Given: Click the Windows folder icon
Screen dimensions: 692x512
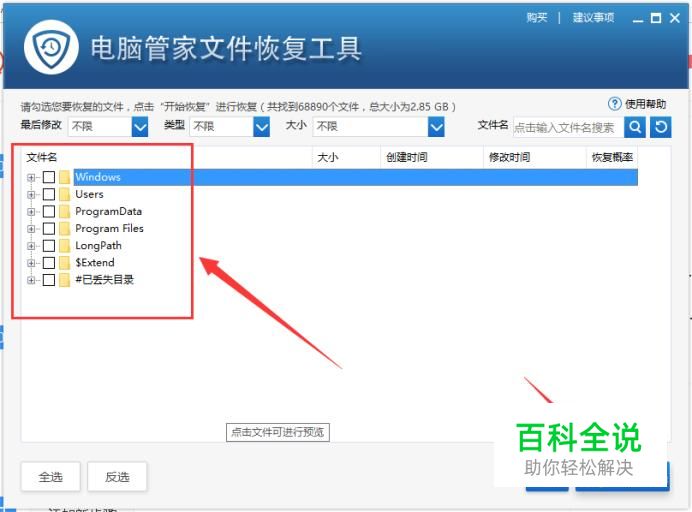Looking at the screenshot, I should pyautogui.click(x=65, y=177).
